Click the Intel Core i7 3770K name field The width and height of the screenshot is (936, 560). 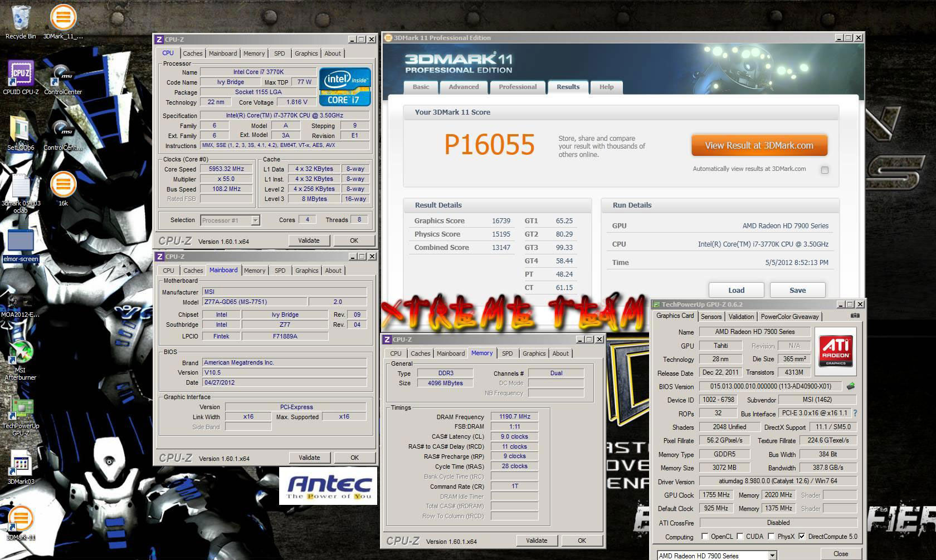tap(259, 72)
